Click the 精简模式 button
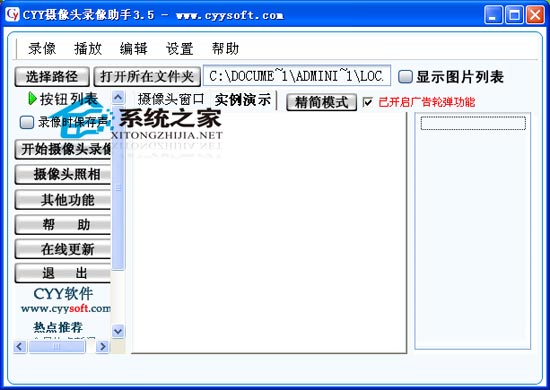Screen dimensions: 550x390 tap(321, 102)
